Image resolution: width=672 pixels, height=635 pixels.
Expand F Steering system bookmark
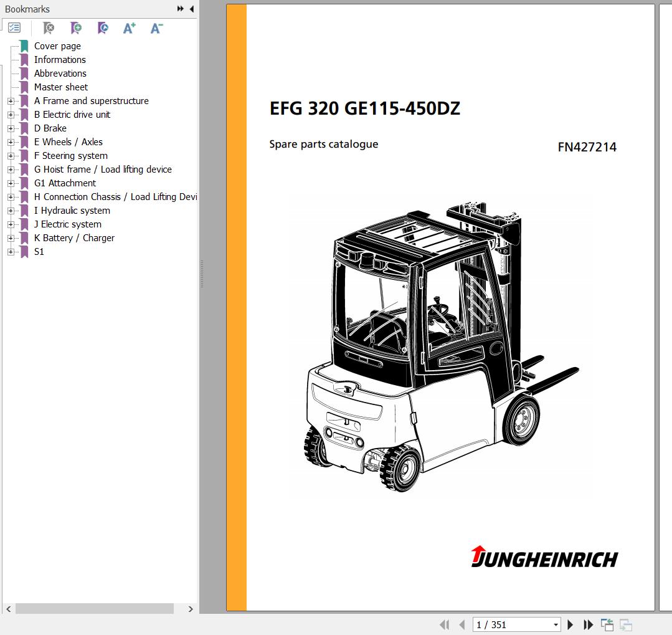tap(11, 156)
